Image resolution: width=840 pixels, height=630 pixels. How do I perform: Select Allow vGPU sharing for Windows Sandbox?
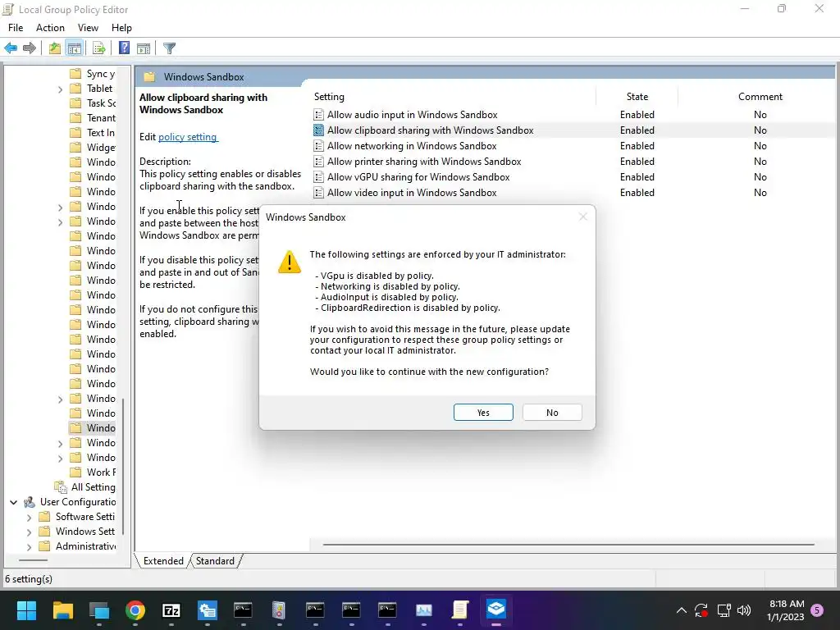tap(418, 177)
